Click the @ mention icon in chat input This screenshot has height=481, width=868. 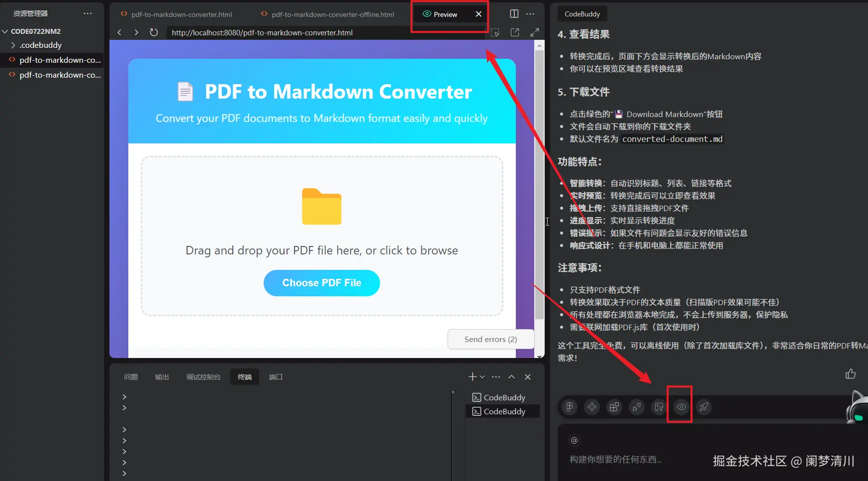click(574, 440)
